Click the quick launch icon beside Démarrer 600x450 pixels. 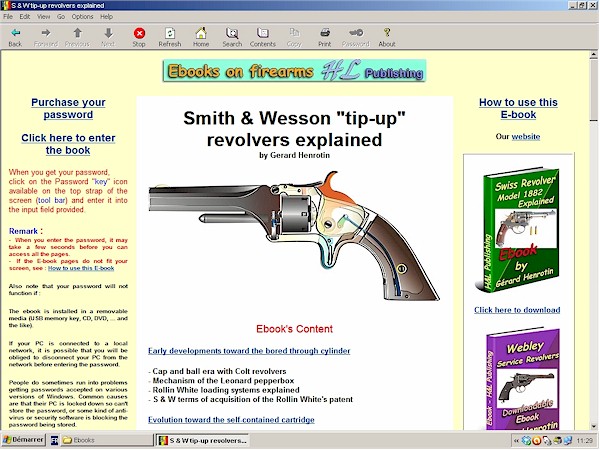click(54, 440)
